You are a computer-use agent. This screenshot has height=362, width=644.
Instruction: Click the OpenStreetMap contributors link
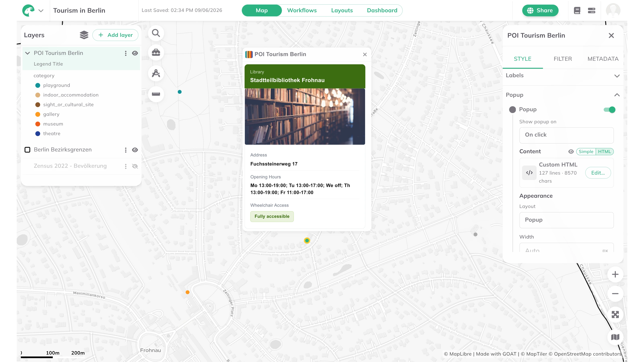click(x=585, y=354)
